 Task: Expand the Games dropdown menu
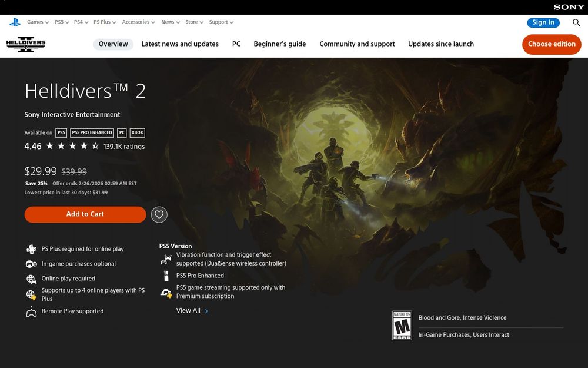pos(38,22)
